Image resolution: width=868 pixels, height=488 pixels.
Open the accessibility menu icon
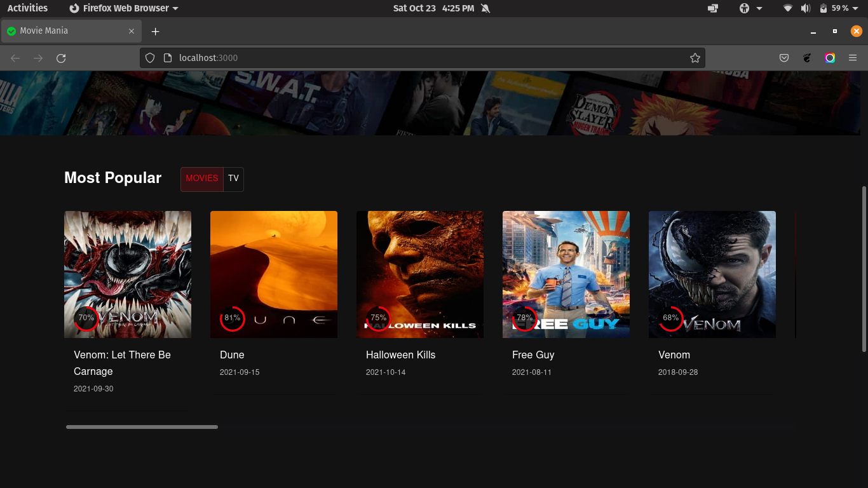(745, 8)
